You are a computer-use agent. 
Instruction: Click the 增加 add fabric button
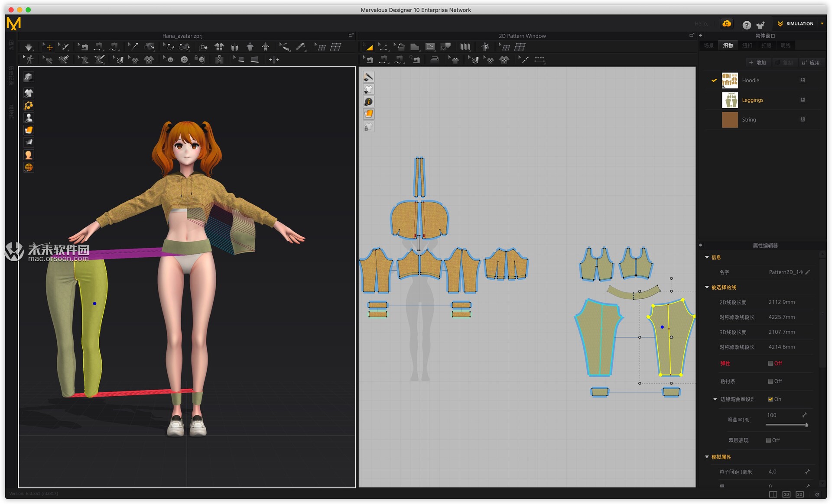[x=757, y=63]
